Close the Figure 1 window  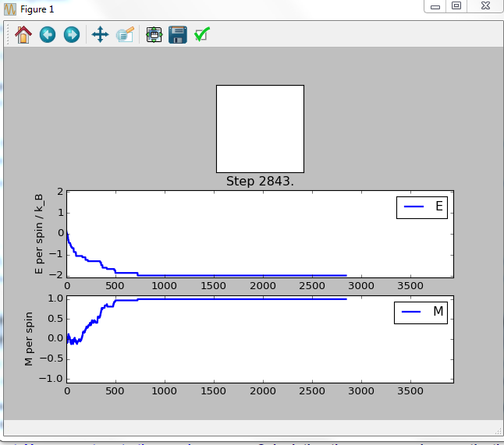point(485,6)
